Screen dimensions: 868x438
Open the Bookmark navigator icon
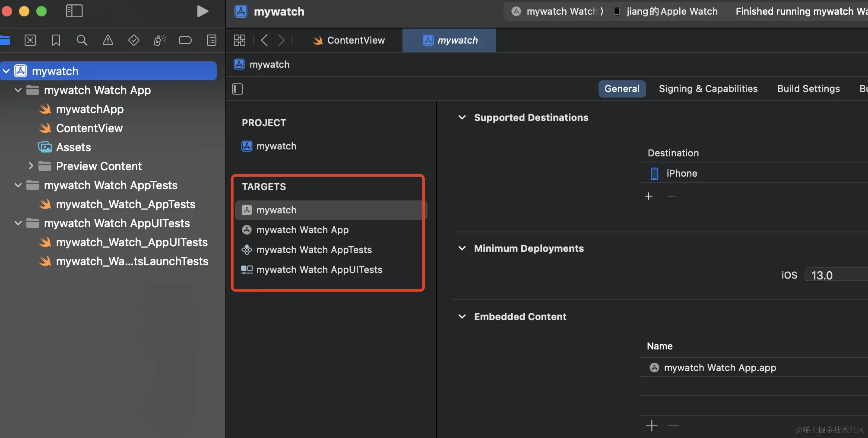tap(56, 41)
